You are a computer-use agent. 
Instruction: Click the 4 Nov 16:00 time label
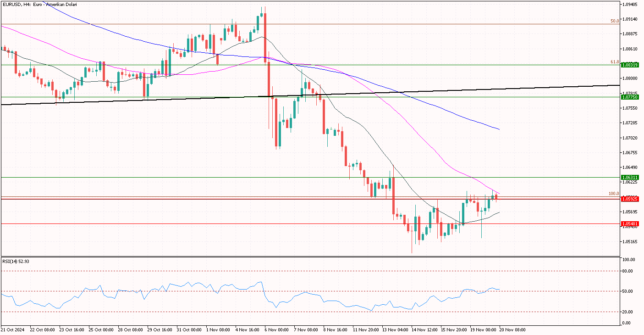[248, 330]
